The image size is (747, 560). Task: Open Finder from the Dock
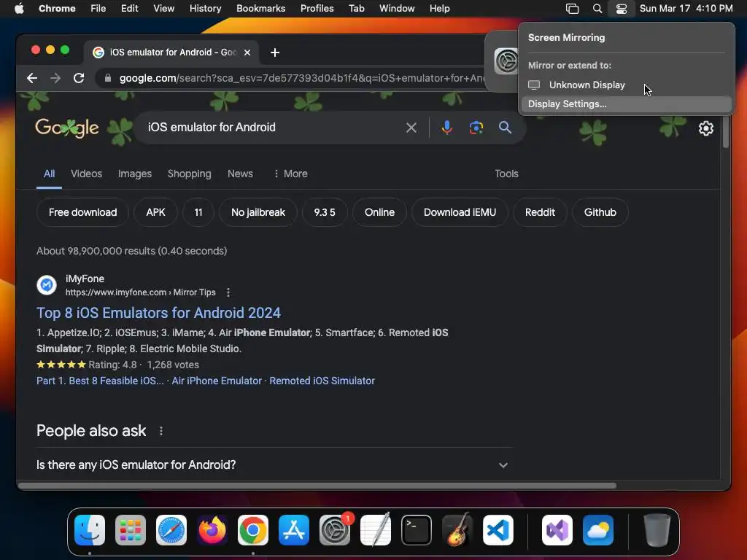[x=90, y=530]
